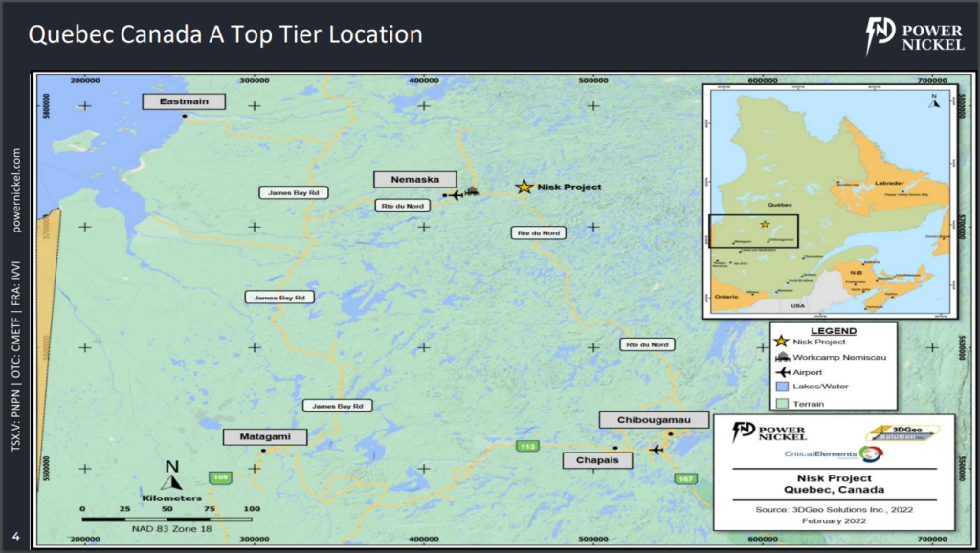Select the Chibougamau town label

pyautogui.click(x=654, y=420)
